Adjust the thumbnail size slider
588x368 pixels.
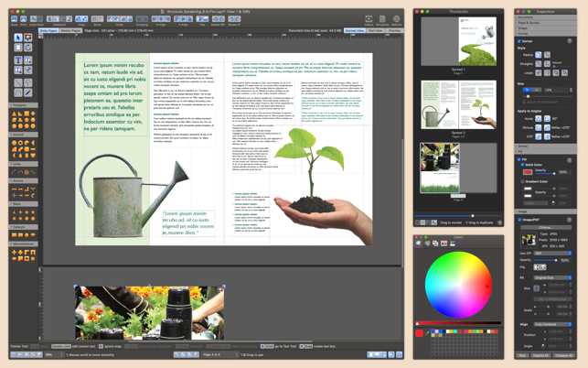tap(458, 216)
